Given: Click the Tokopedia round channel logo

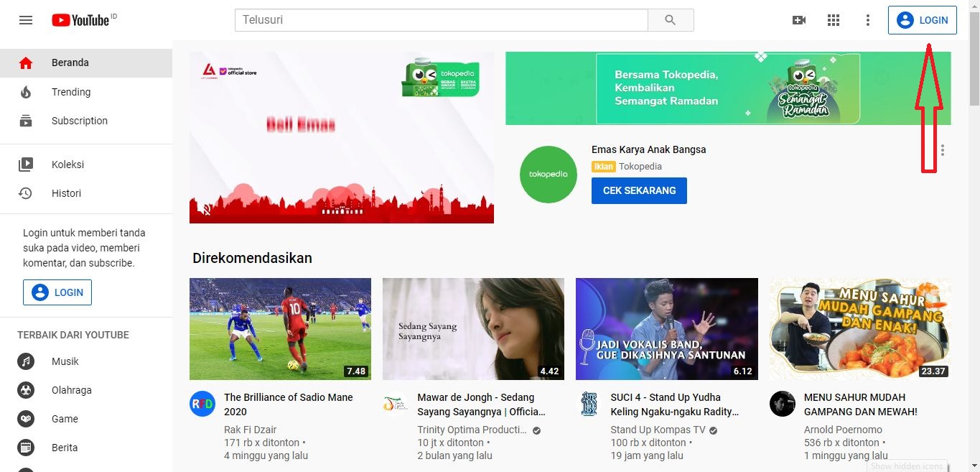Looking at the screenshot, I should click(x=549, y=174).
